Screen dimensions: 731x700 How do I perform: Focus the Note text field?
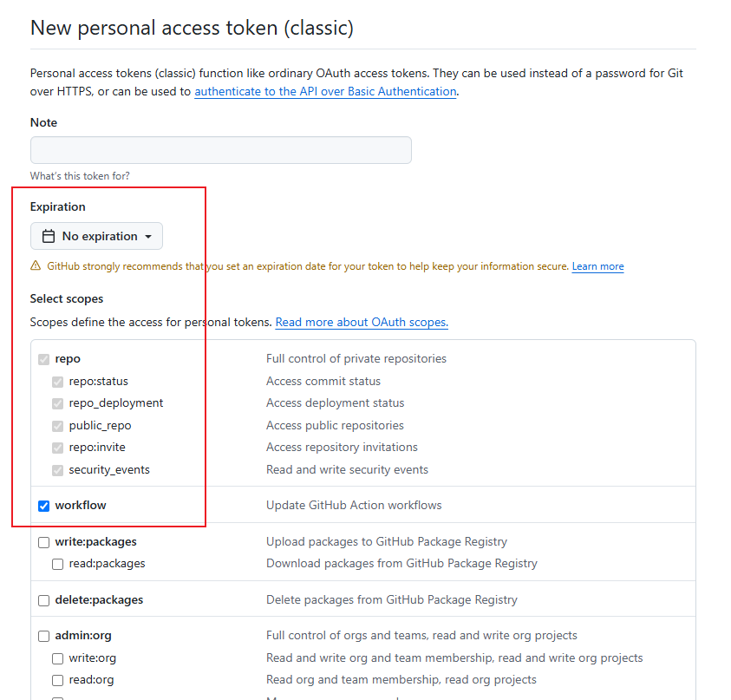tap(220, 150)
